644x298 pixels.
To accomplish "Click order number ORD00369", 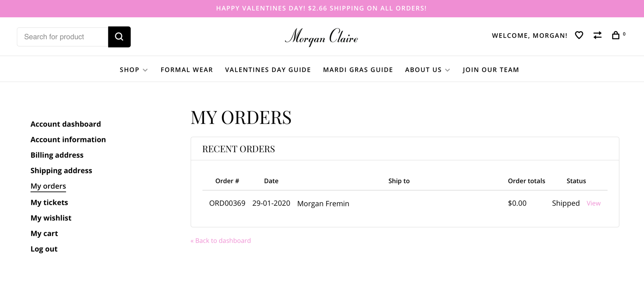I will (227, 203).
